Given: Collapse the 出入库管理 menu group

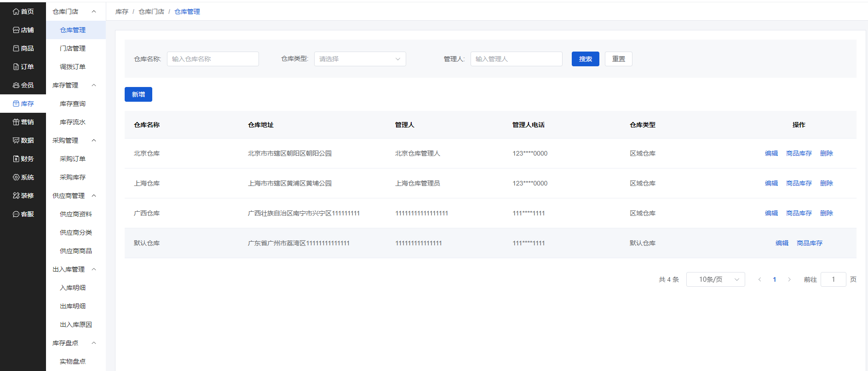Looking at the screenshot, I should (x=76, y=269).
